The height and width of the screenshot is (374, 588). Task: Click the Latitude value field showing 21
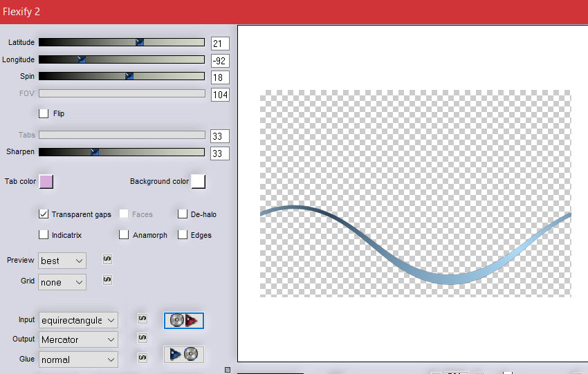pos(220,44)
